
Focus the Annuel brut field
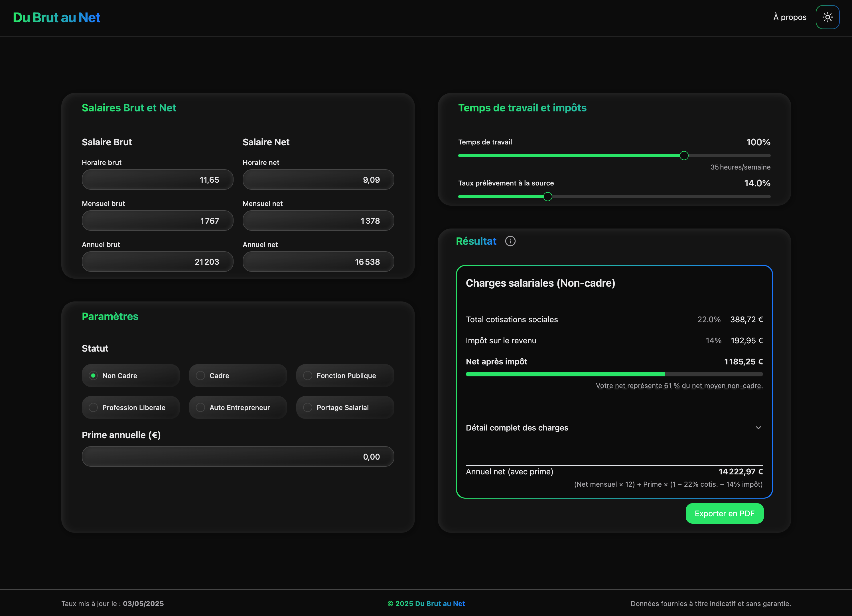[157, 261]
